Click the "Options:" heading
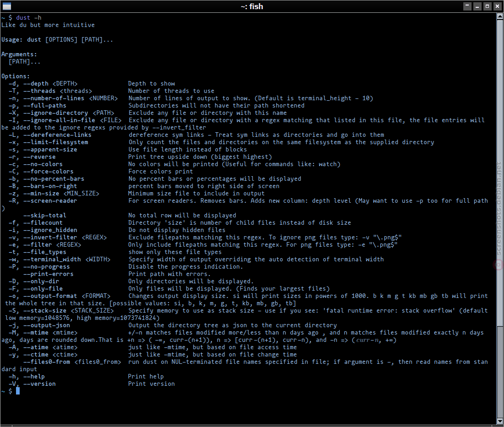This screenshot has height=427, width=504. point(16,76)
